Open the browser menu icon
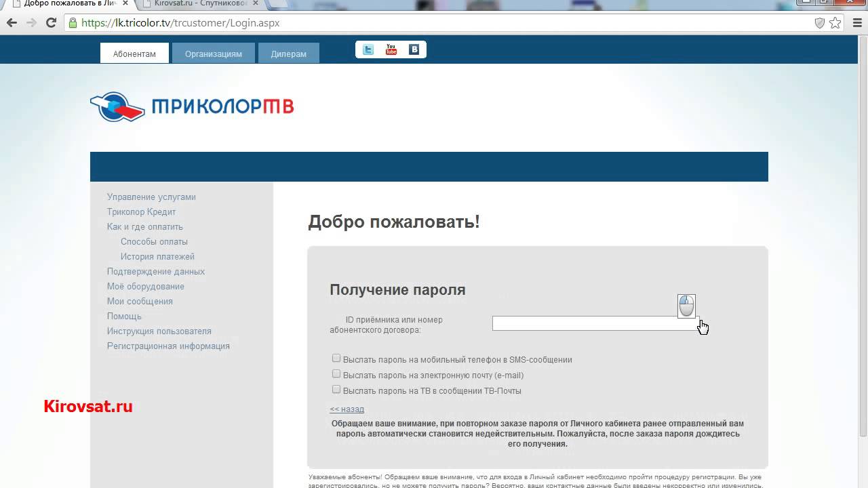The width and height of the screenshot is (868, 488). click(x=856, y=22)
